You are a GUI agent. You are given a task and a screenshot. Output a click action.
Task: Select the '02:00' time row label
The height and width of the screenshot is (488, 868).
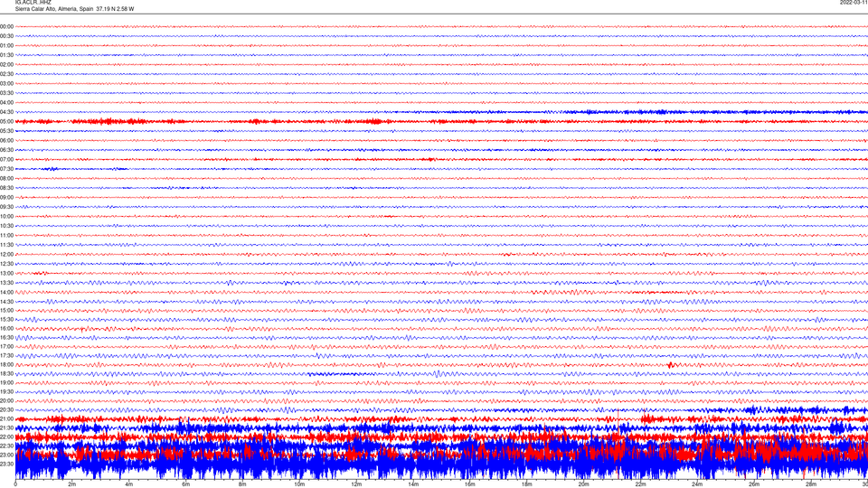(6, 65)
